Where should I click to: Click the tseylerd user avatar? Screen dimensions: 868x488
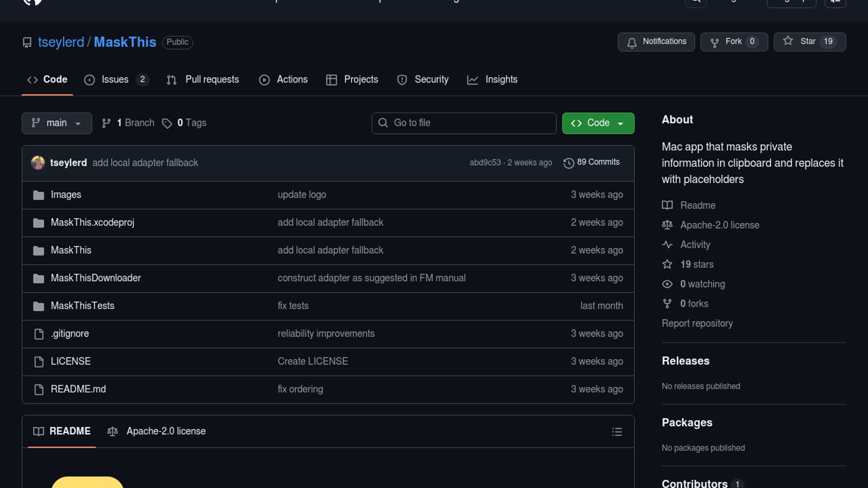point(38,163)
